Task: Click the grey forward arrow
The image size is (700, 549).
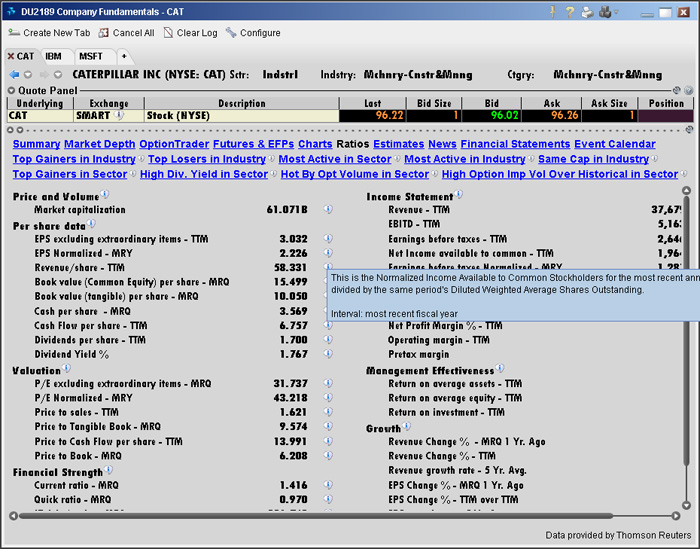Action: pyautogui.click(x=44, y=75)
